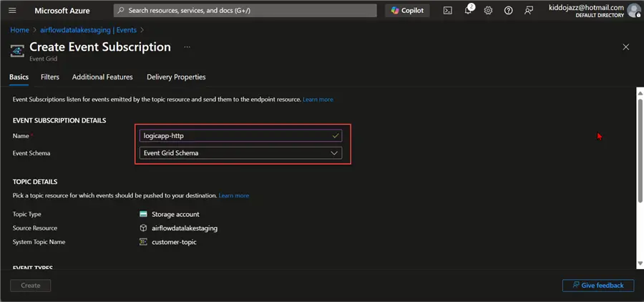Click the Name field with logicapp-http

pyautogui.click(x=240, y=135)
